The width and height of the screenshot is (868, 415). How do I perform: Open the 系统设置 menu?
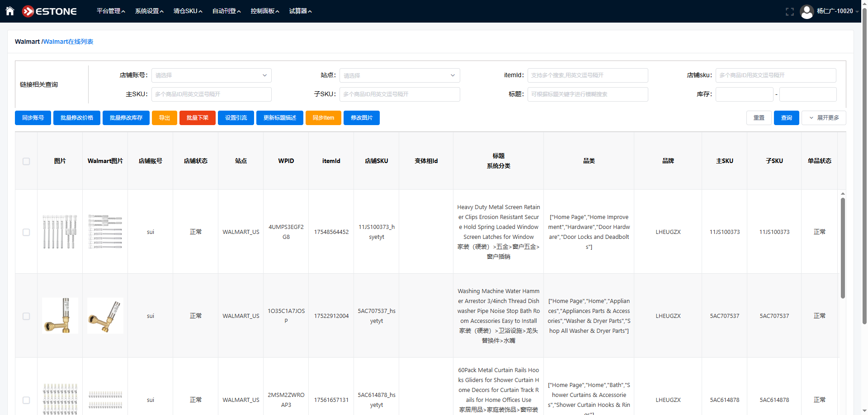pos(149,11)
